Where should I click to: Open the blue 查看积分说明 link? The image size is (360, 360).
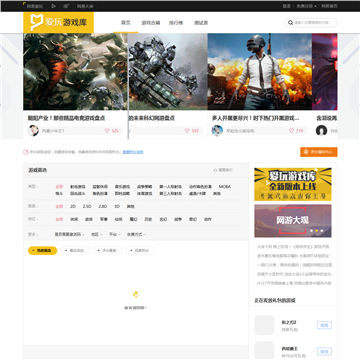(x=133, y=152)
